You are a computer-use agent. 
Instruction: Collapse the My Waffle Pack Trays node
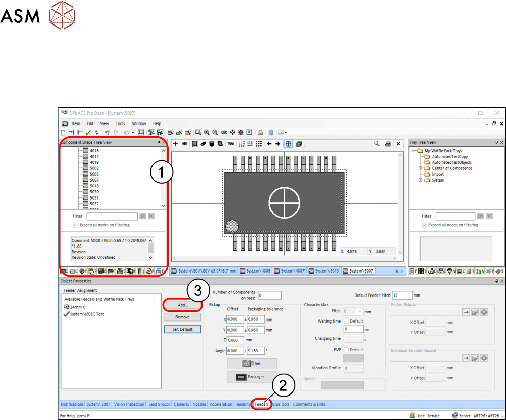(x=413, y=151)
